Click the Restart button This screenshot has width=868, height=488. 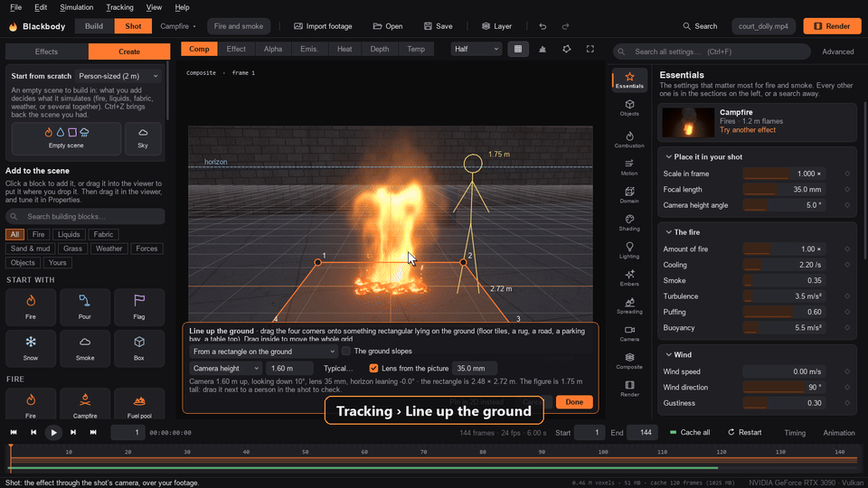(744, 433)
